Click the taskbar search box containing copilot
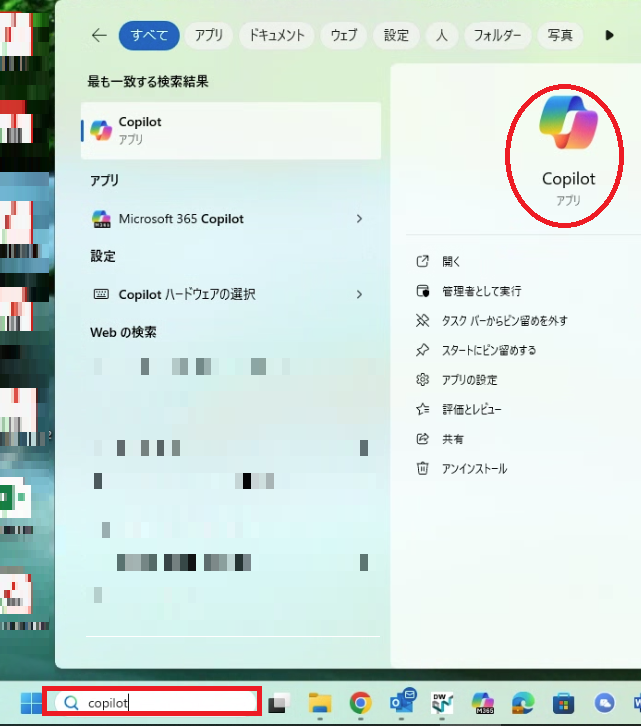 coord(156,702)
